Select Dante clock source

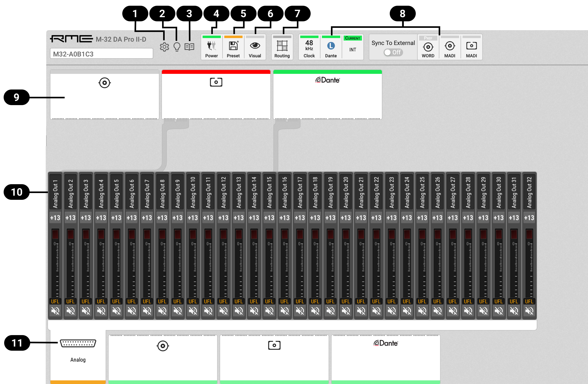click(331, 47)
